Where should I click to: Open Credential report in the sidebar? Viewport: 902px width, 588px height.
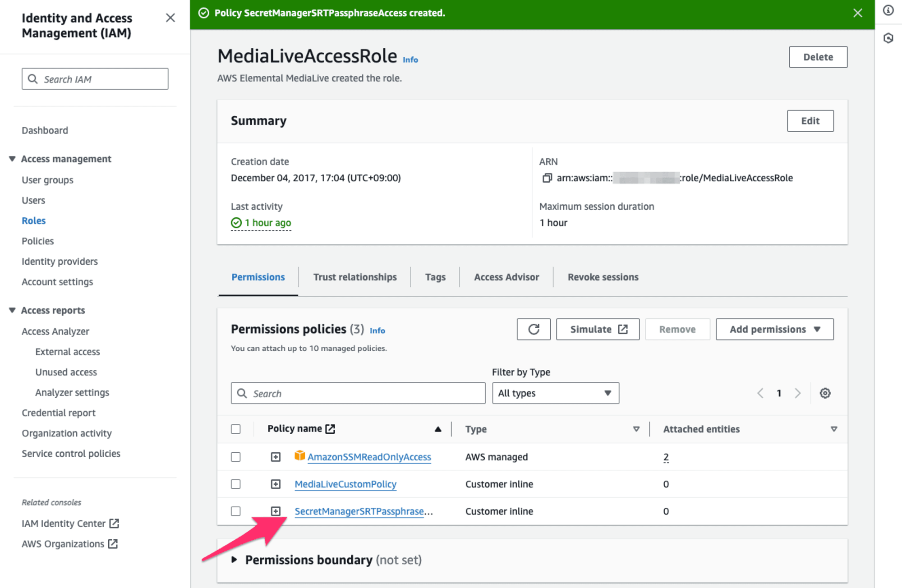coord(59,413)
